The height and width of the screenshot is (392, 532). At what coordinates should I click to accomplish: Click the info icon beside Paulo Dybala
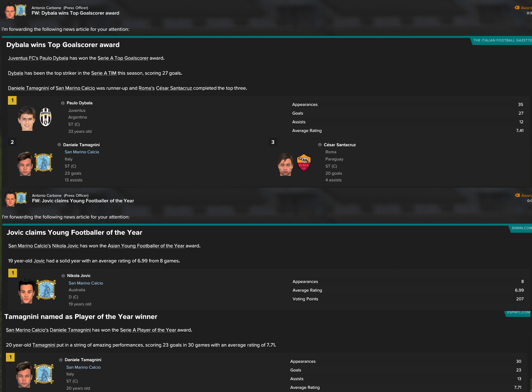(x=63, y=103)
